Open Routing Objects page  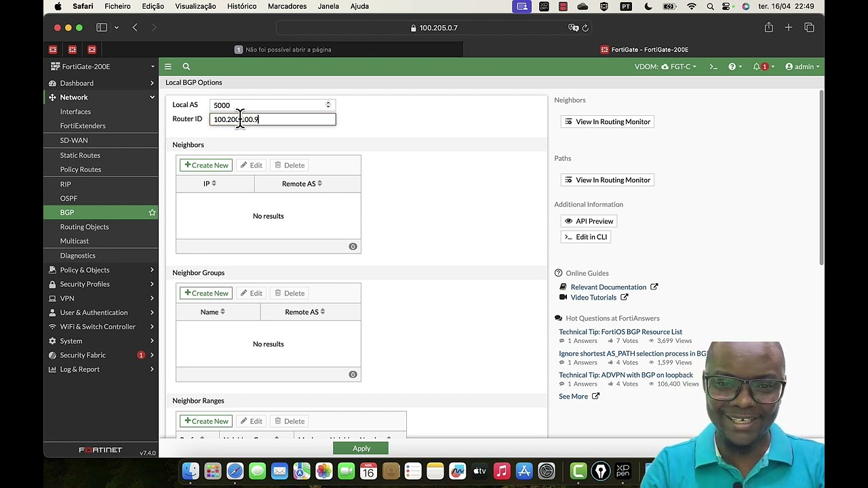pos(84,226)
